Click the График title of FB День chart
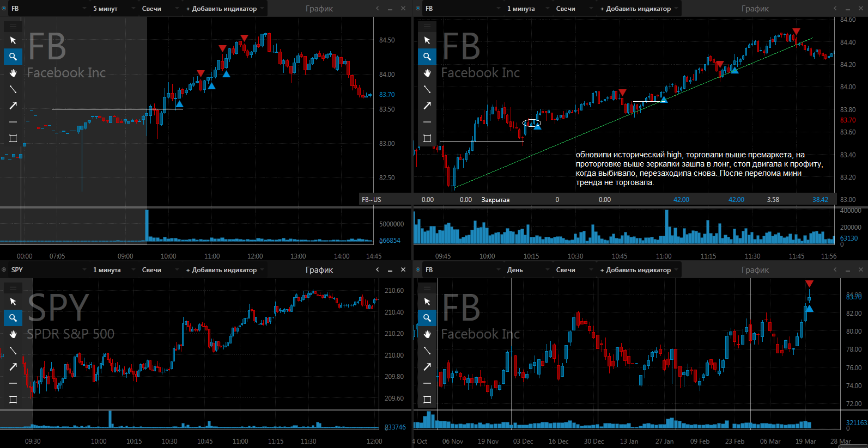The height and width of the screenshot is (448, 868). 755,270
